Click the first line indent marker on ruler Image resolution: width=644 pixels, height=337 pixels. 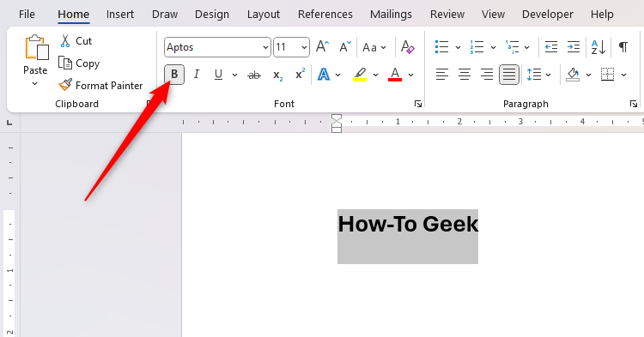coord(337,118)
